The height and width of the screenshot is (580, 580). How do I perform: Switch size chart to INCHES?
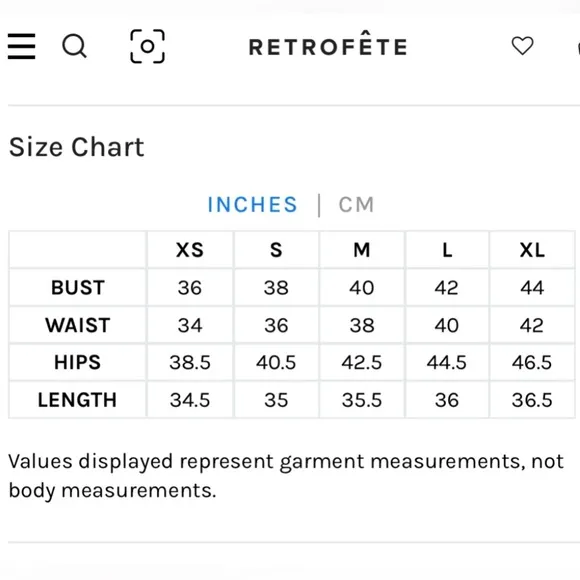coord(253,205)
